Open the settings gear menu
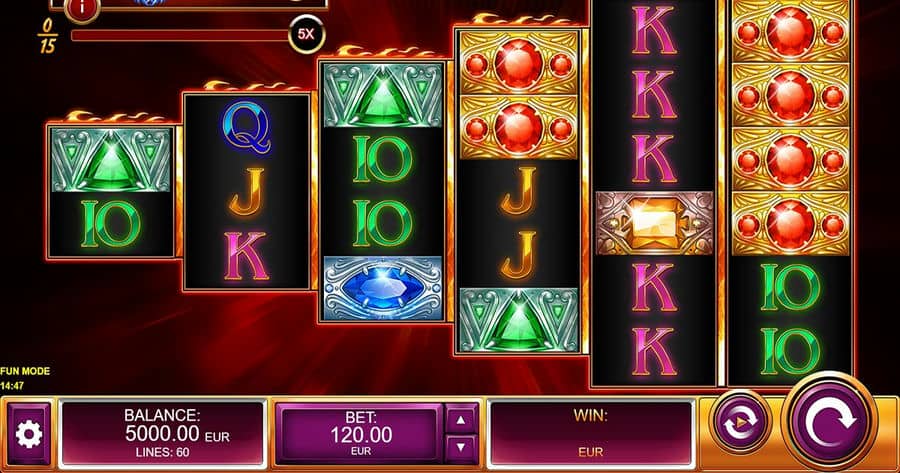This screenshot has height=473, width=900. [x=29, y=434]
